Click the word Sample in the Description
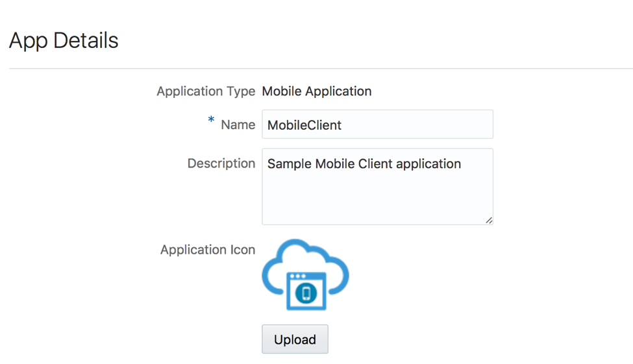Image resolution: width=633 pixels, height=364 pixels. click(x=290, y=164)
